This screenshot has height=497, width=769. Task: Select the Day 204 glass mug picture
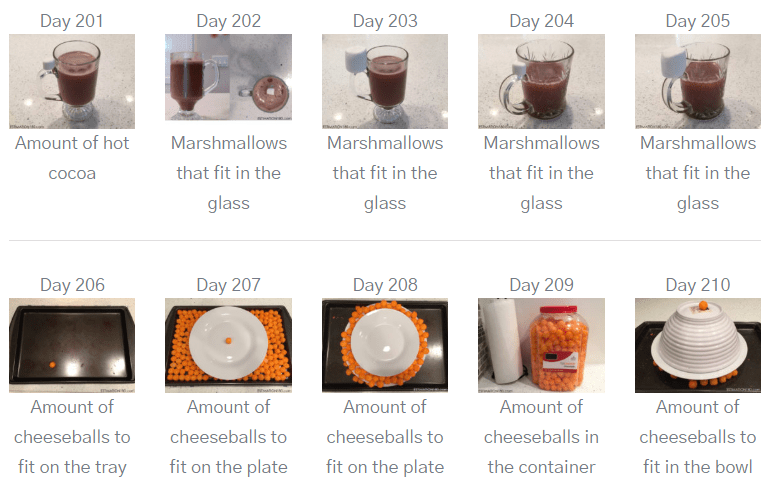click(x=541, y=81)
